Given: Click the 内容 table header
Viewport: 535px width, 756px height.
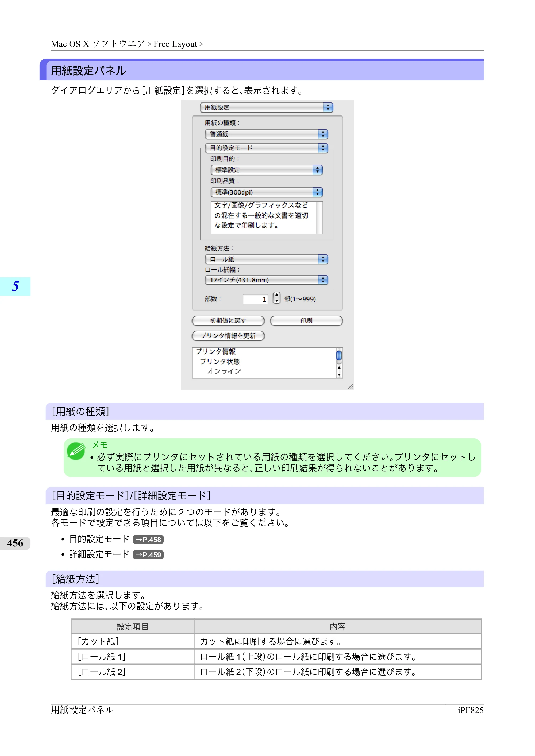Looking at the screenshot, I should [338, 627].
